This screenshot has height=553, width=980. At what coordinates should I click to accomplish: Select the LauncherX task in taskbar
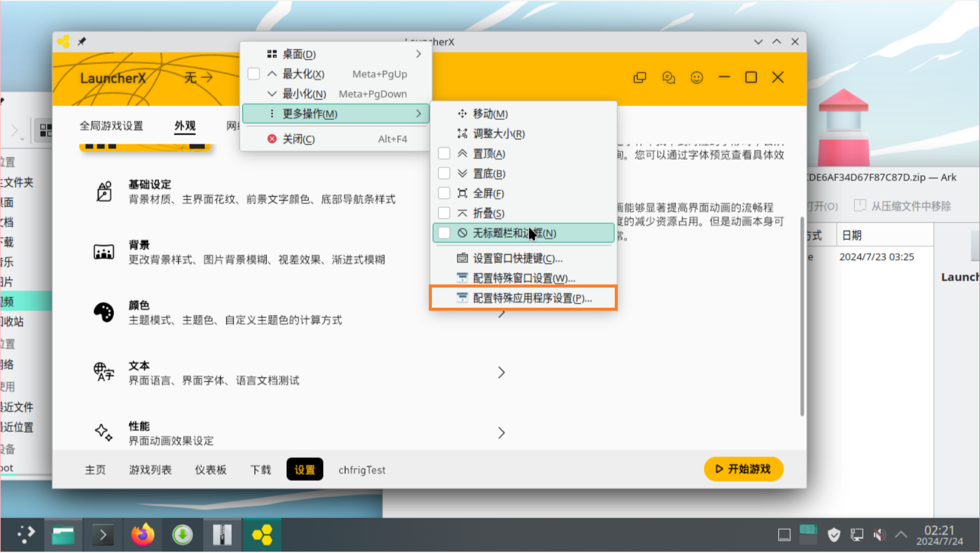coord(262,535)
